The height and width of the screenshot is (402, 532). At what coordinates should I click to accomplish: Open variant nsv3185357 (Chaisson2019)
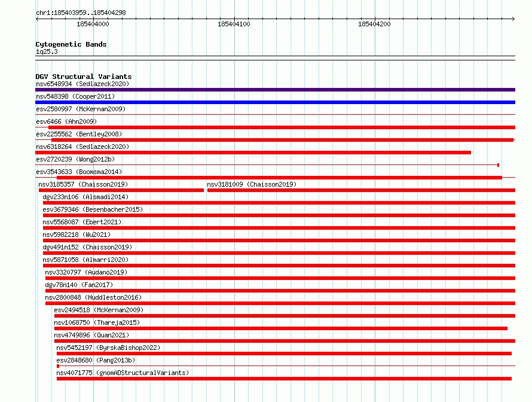[83, 184]
